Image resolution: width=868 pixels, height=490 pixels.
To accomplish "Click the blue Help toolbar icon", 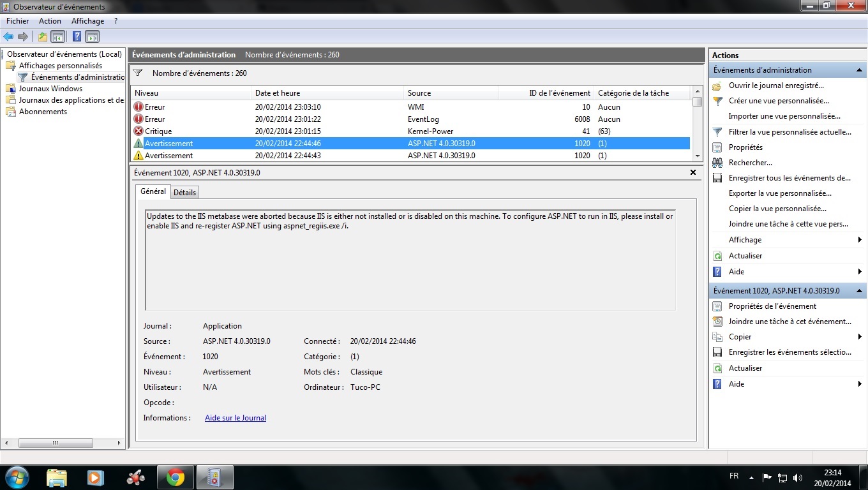I will tap(77, 36).
